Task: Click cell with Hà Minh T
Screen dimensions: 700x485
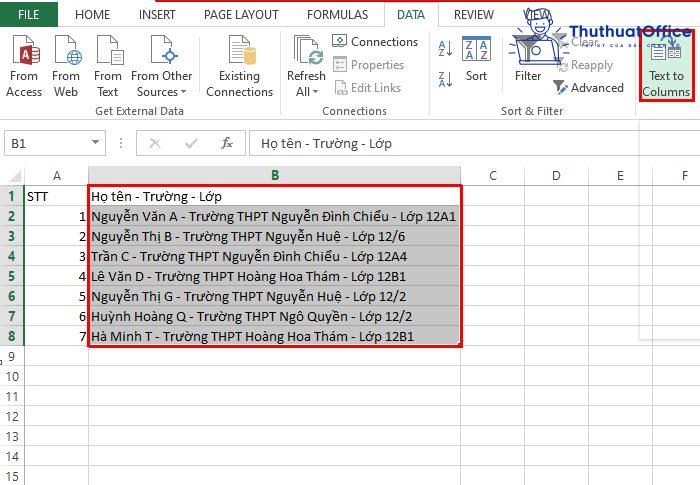Action: pyautogui.click(x=275, y=336)
